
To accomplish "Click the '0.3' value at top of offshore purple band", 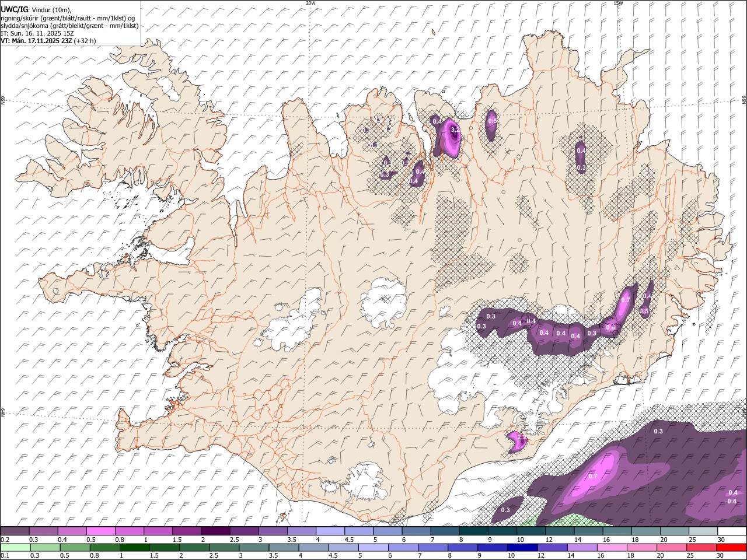I will [x=658, y=431].
